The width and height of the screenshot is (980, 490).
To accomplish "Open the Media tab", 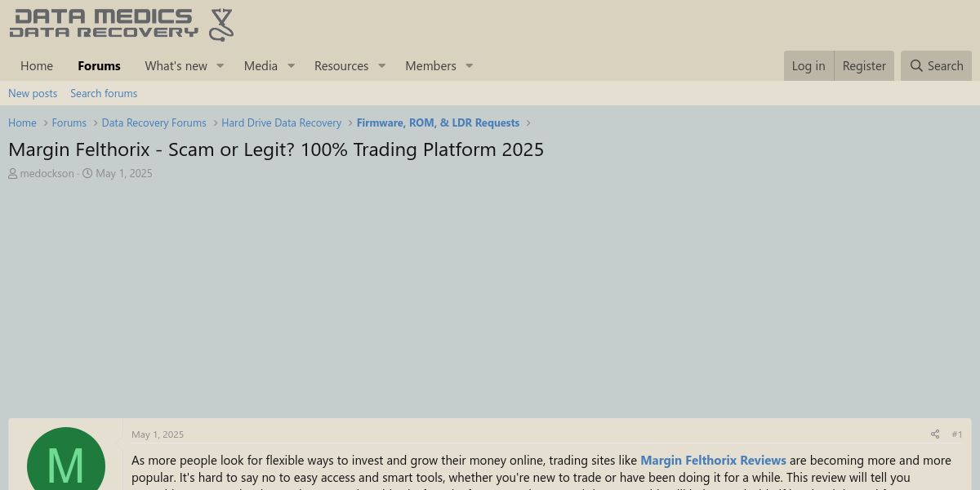I will [x=261, y=66].
